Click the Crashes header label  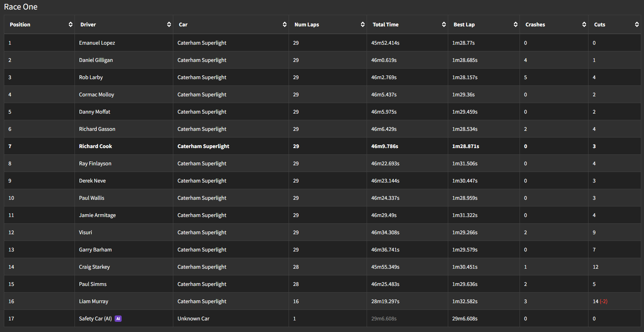click(x=535, y=25)
